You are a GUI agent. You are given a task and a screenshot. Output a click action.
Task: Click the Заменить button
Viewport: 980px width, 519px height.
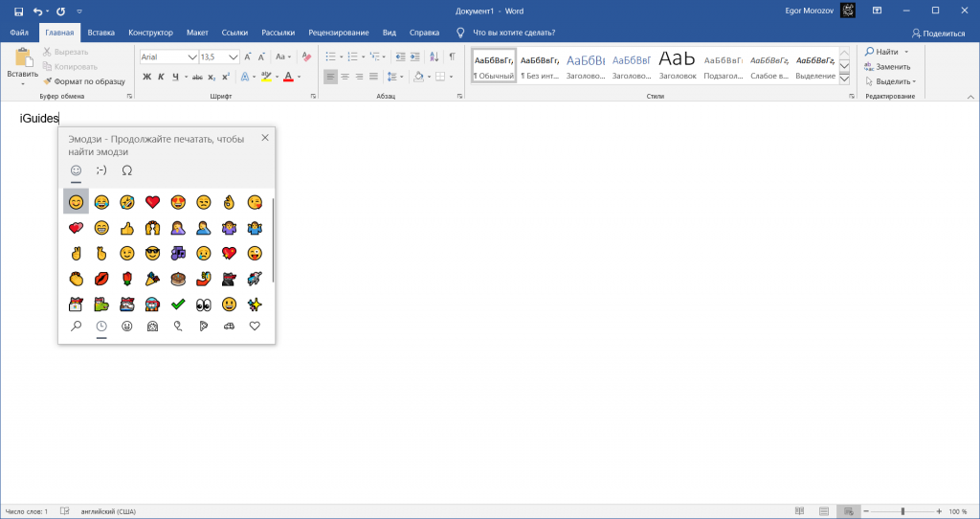click(889, 66)
